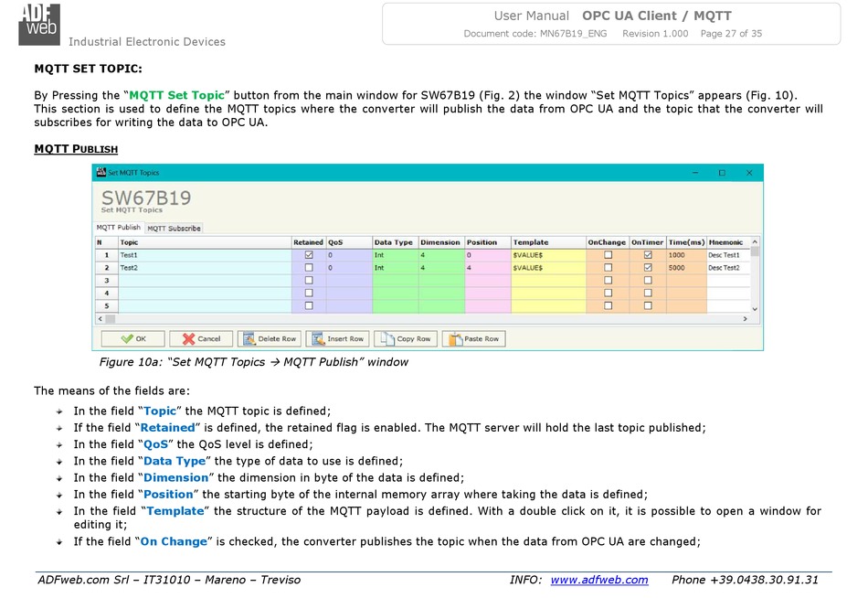Click the Cancel button with red X

tap(200, 338)
